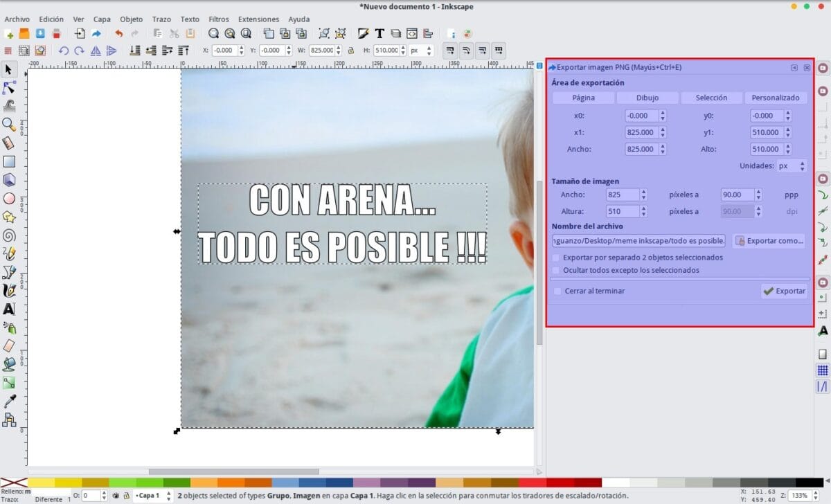Tick the Cerrar al terminar checkbox

(x=557, y=291)
